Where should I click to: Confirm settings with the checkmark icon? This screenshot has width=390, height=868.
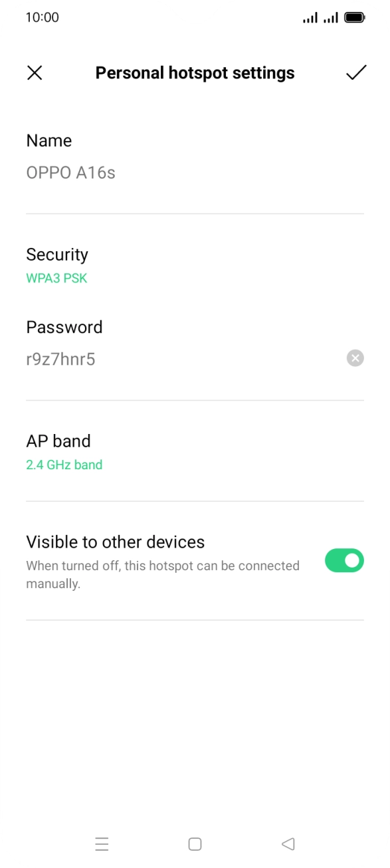(356, 73)
